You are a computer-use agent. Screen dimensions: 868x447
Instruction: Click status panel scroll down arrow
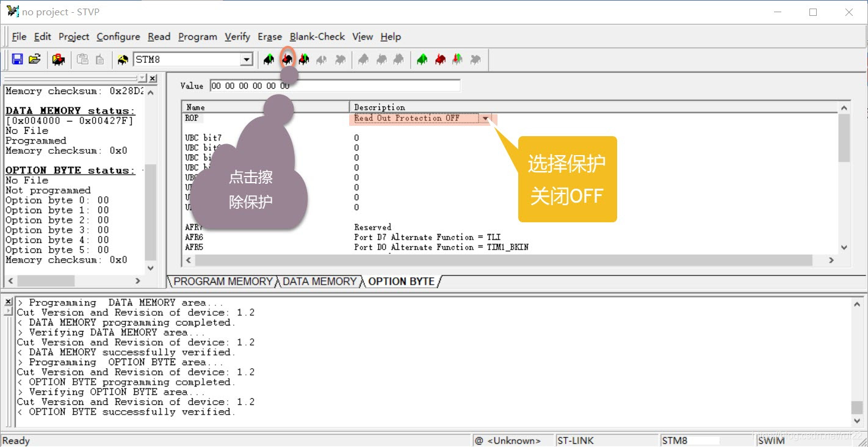pyautogui.click(x=151, y=268)
